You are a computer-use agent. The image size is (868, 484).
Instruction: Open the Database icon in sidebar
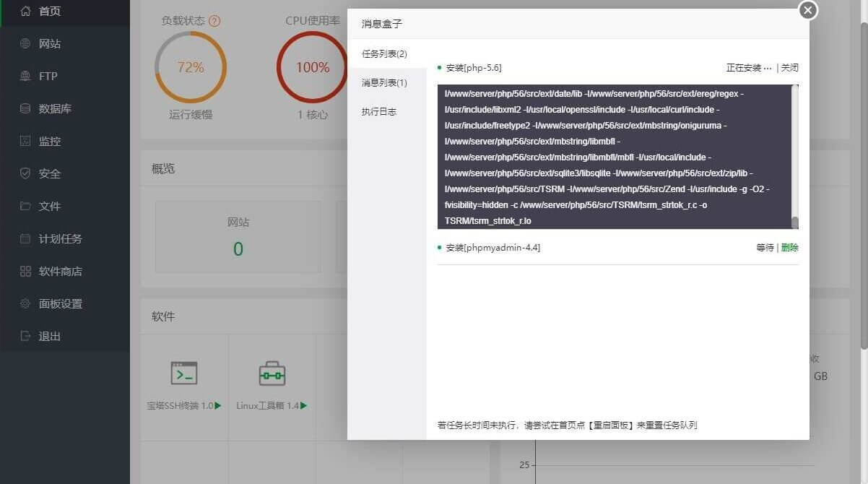tap(25, 108)
